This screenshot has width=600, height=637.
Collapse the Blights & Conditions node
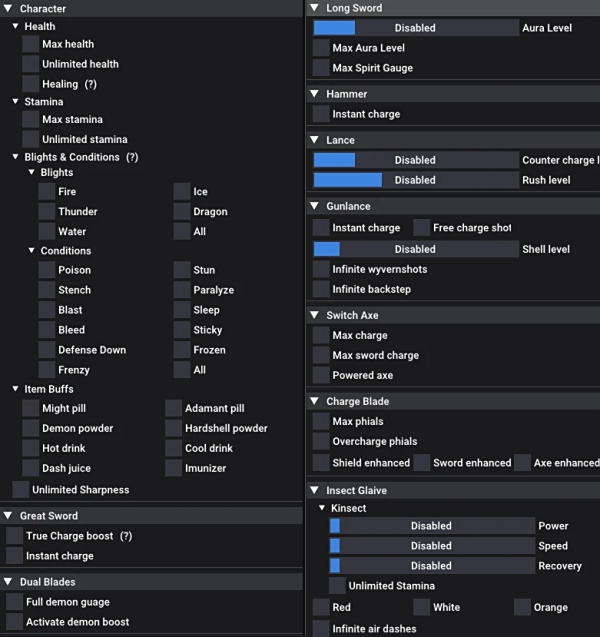(15, 156)
